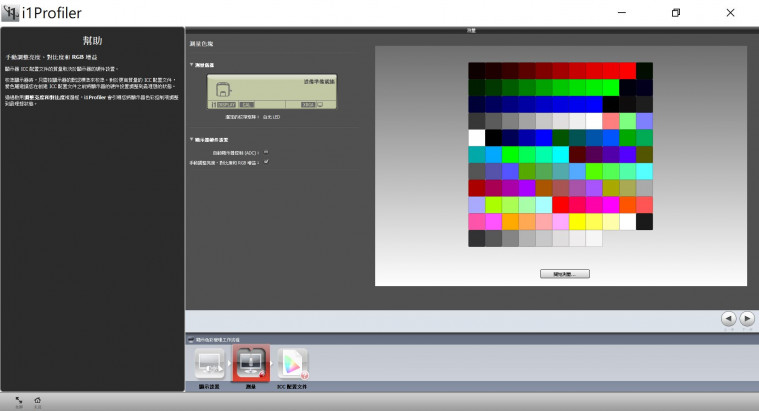Screen dimensions: 759x411
Task: Click the start measurement button below color patches
Action: click(x=563, y=272)
